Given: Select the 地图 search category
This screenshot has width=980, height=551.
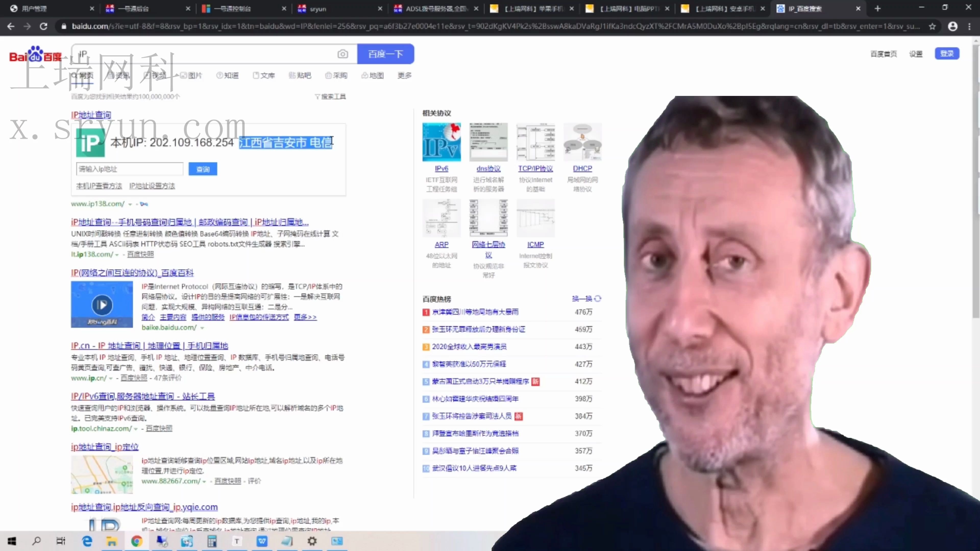Looking at the screenshot, I should tap(372, 75).
